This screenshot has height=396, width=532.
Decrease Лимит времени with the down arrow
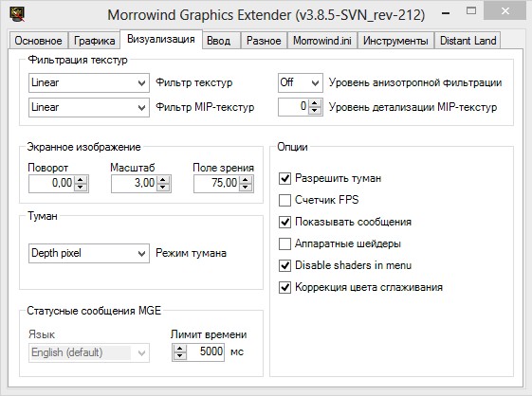[180, 355]
